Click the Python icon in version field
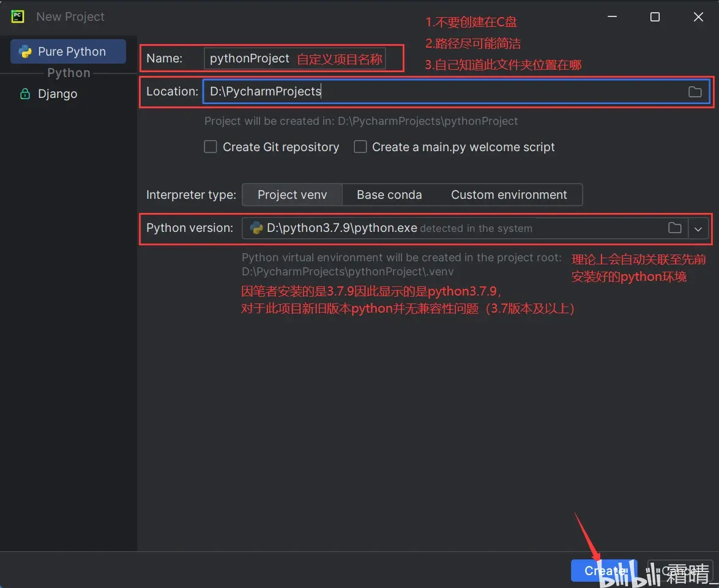The width and height of the screenshot is (719, 588). (256, 228)
